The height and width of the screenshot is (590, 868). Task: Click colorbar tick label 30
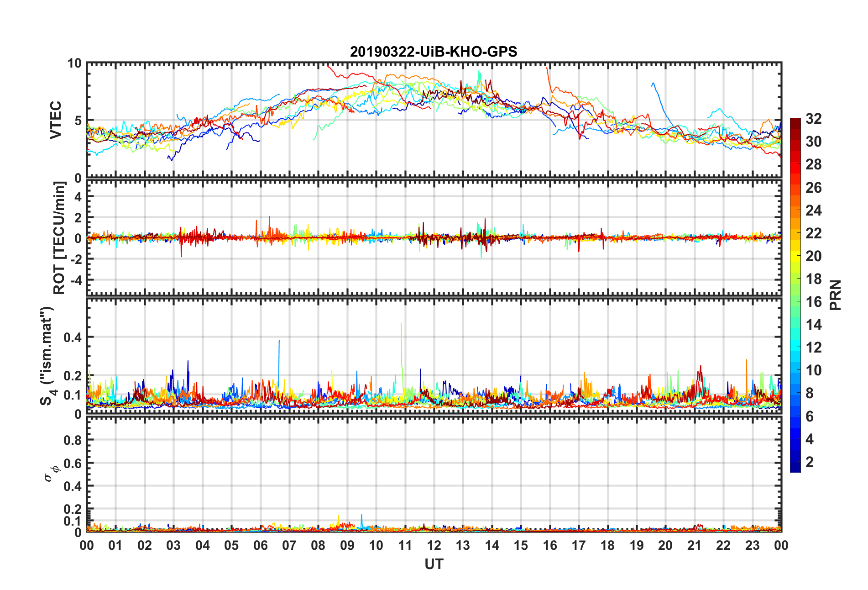[x=813, y=142]
